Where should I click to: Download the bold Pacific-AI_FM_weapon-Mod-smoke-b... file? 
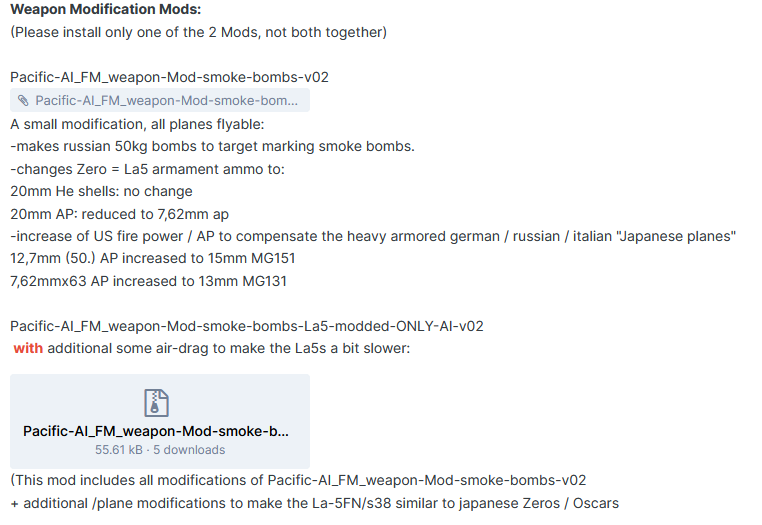[156, 431]
